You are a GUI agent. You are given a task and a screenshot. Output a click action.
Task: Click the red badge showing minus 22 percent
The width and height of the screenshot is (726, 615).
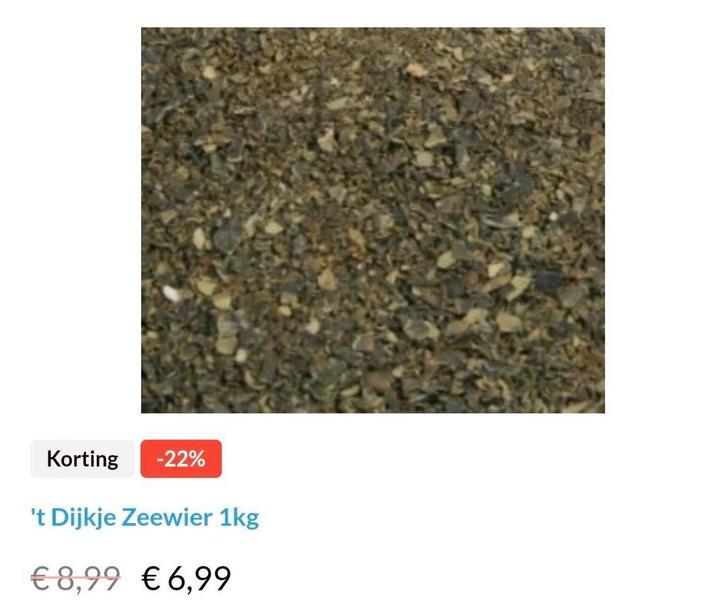(181, 458)
